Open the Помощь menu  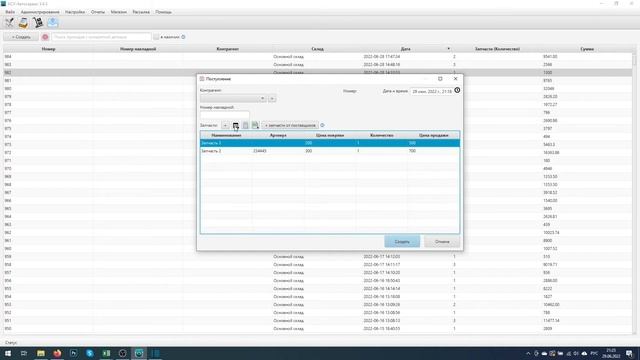coord(163,12)
